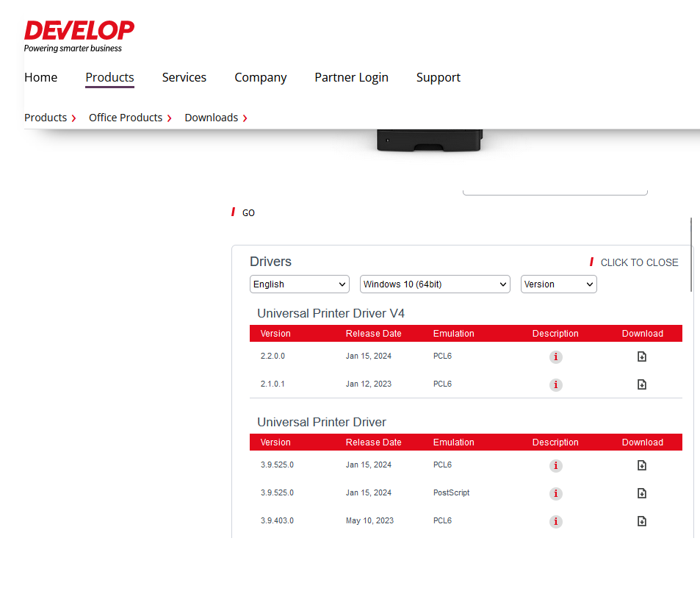View info for 3.9.525.0 PCL6 driver
700x613 pixels.
click(555, 465)
